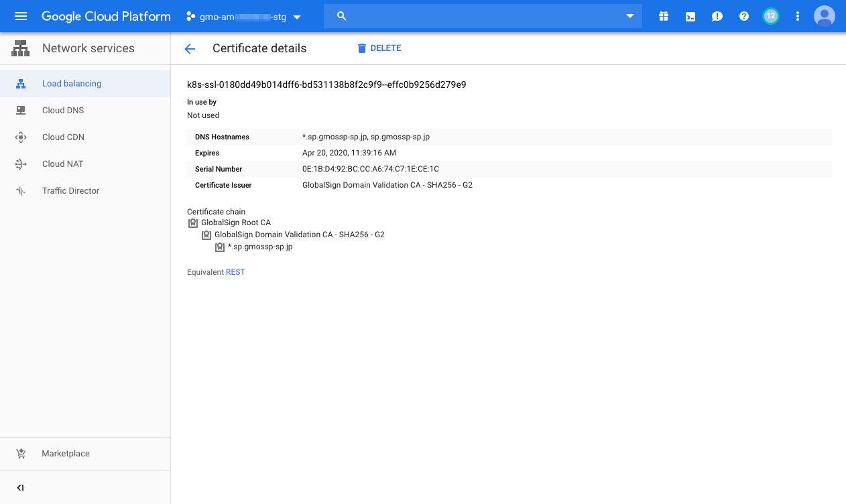Open the three-dot settings menu
This screenshot has height=504, width=846.
[797, 16]
